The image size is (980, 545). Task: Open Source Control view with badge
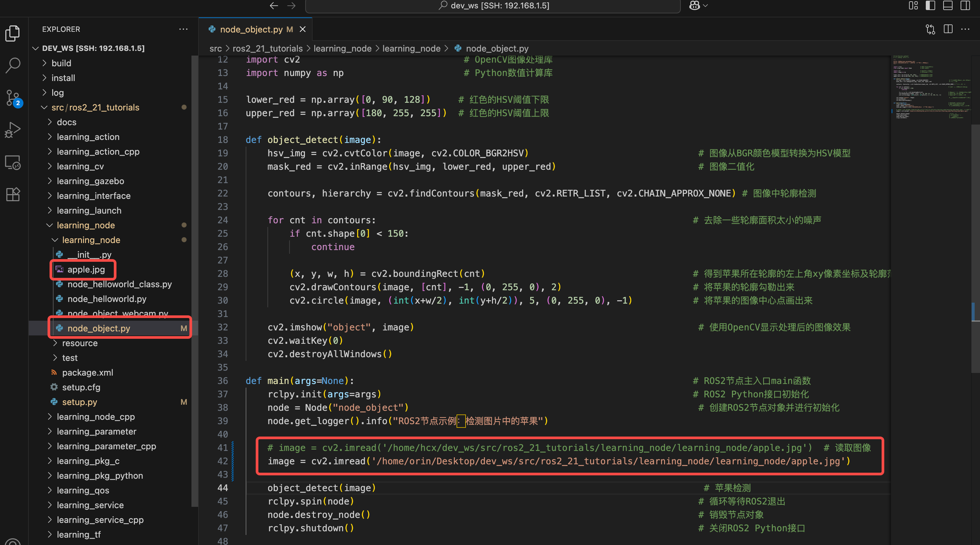coord(13,98)
